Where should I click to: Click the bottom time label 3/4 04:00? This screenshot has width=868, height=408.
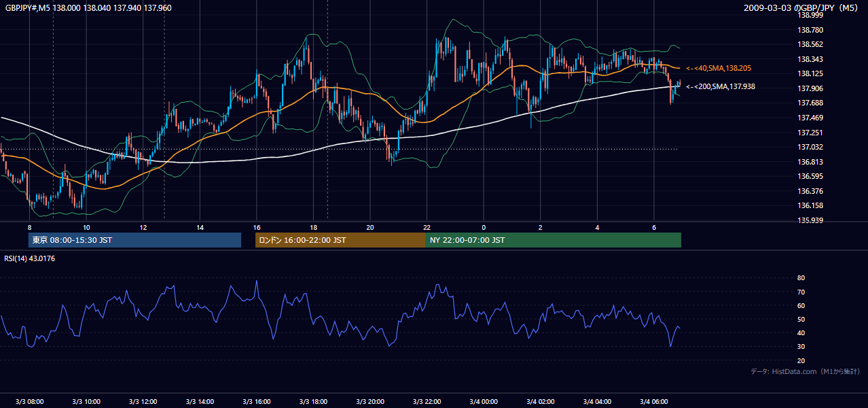coord(597,401)
